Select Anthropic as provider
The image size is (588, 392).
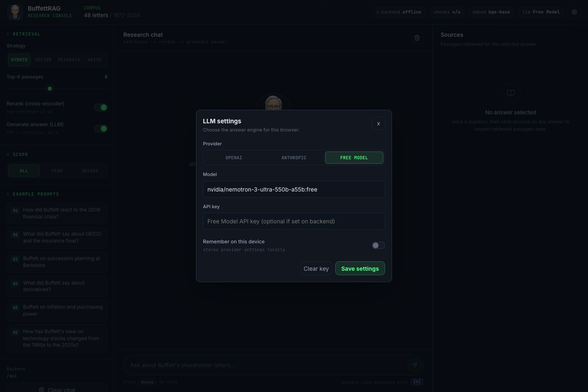point(294,158)
